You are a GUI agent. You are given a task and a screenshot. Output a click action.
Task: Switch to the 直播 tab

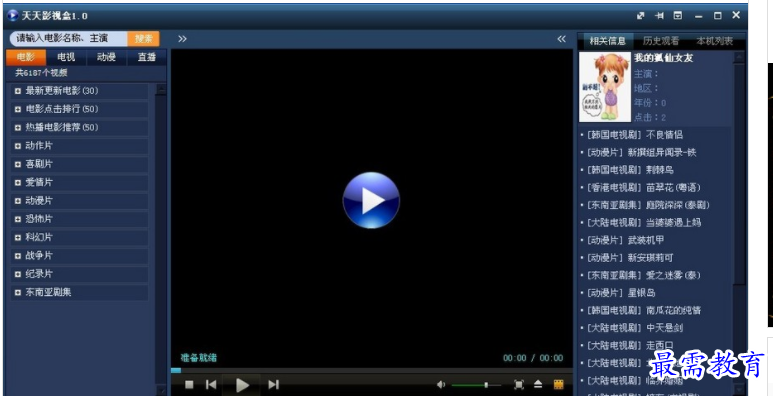[x=146, y=57]
